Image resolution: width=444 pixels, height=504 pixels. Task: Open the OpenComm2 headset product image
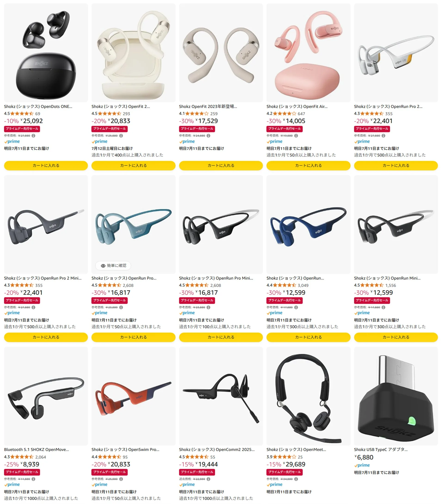(221, 396)
